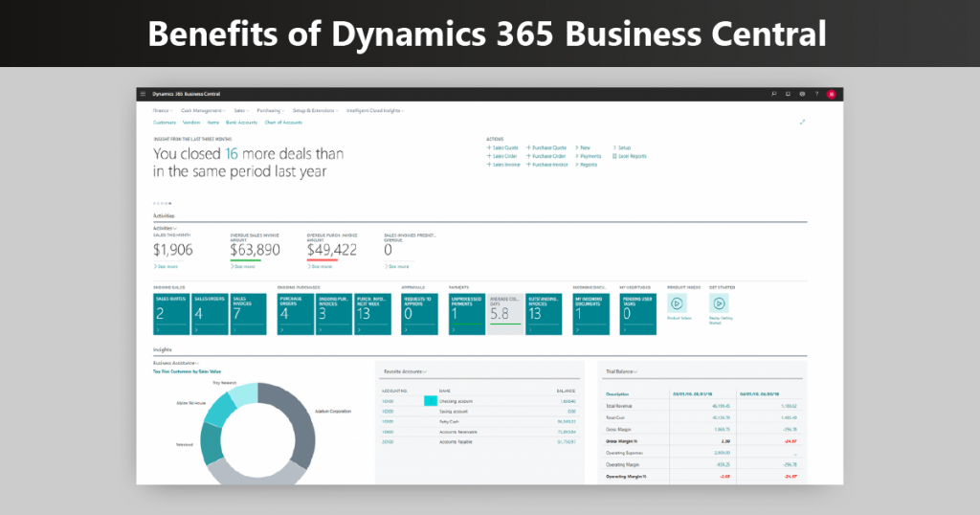Open the Sales Invoices tile showing 7
The width and height of the screenshot is (980, 515).
pos(248,314)
